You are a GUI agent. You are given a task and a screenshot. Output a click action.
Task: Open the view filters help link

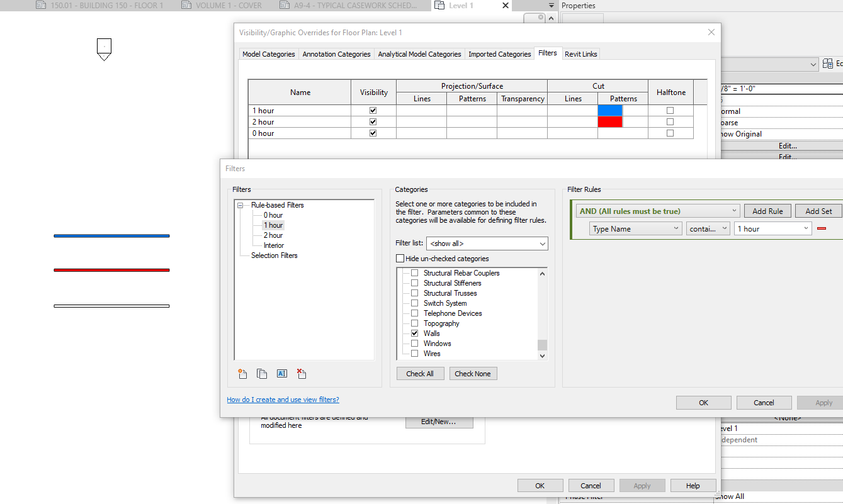click(283, 399)
